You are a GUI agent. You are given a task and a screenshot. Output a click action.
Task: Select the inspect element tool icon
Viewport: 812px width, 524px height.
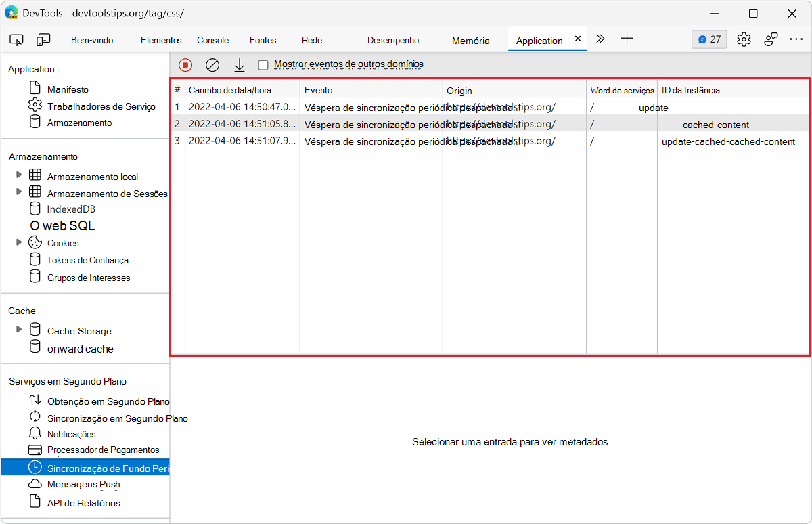point(17,40)
